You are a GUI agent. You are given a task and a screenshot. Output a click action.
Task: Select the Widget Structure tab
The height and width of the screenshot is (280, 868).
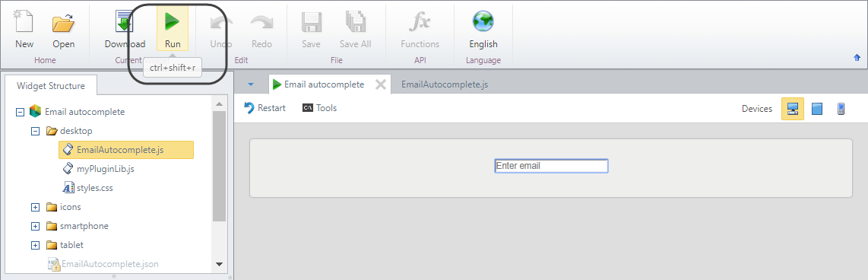pyautogui.click(x=51, y=86)
